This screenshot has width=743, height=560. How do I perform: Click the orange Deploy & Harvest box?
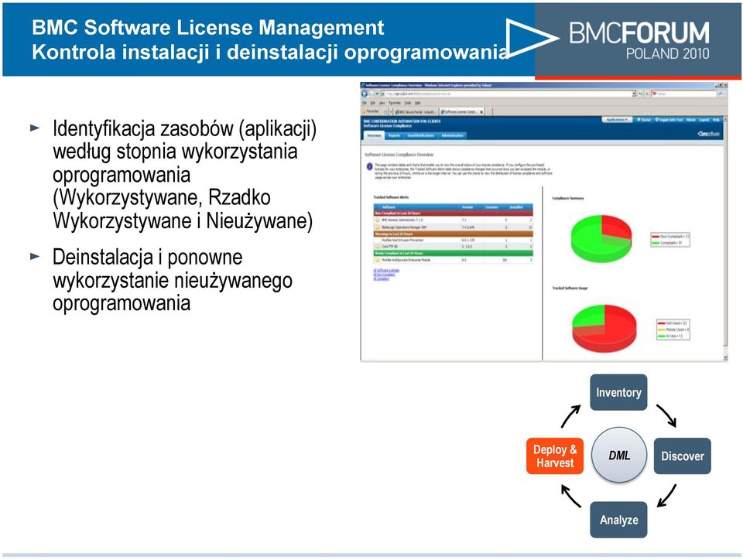tap(555, 456)
